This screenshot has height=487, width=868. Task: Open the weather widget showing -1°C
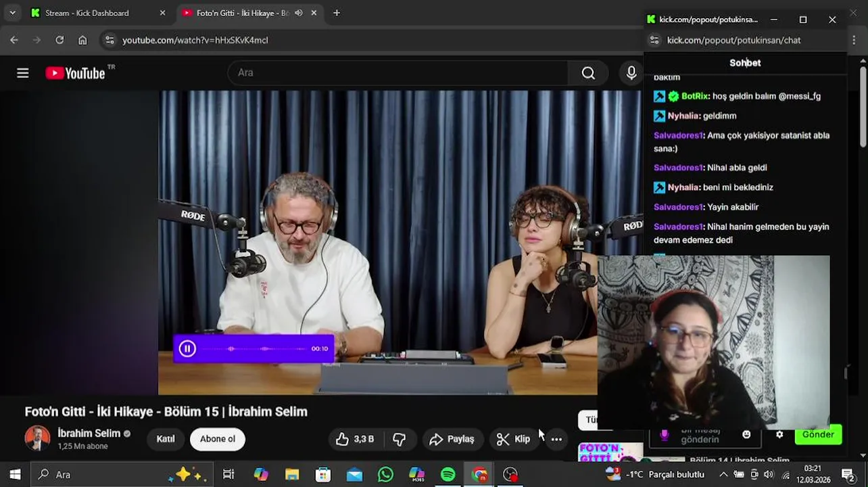(654, 474)
